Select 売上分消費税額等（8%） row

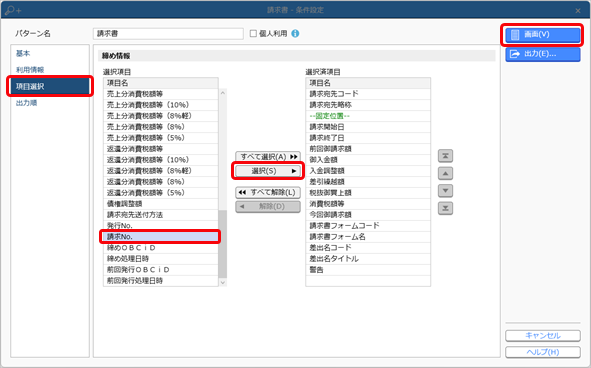click(x=161, y=127)
